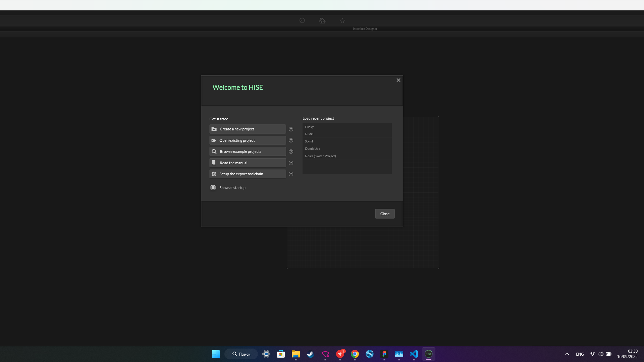This screenshot has width=644, height=362.
Task: Open existing project button
Action: pyautogui.click(x=248, y=140)
